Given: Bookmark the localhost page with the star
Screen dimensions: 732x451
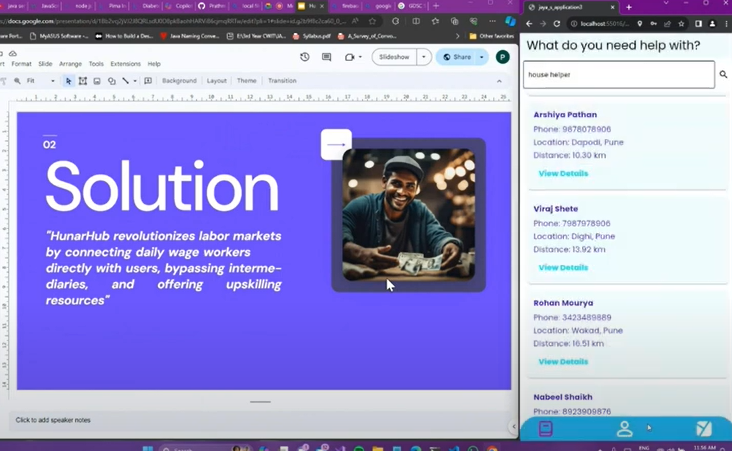Looking at the screenshot, I should (x=681, y=23).
